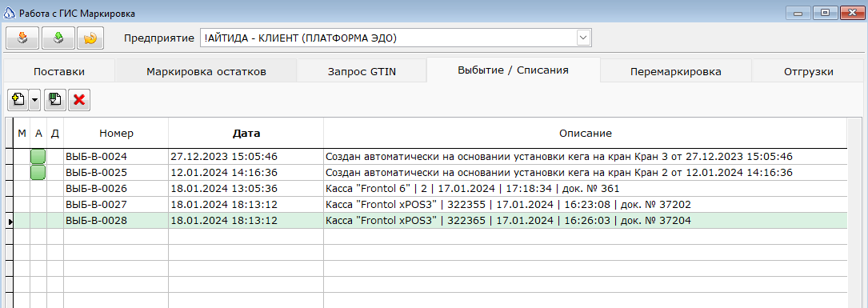This screenshot has width=868, height=308.
Task: Click the Описание column header
Action: click(x=585, y=133)
